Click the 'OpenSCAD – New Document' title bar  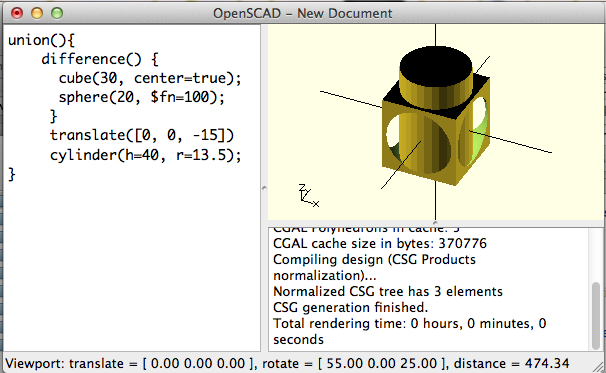303,14
